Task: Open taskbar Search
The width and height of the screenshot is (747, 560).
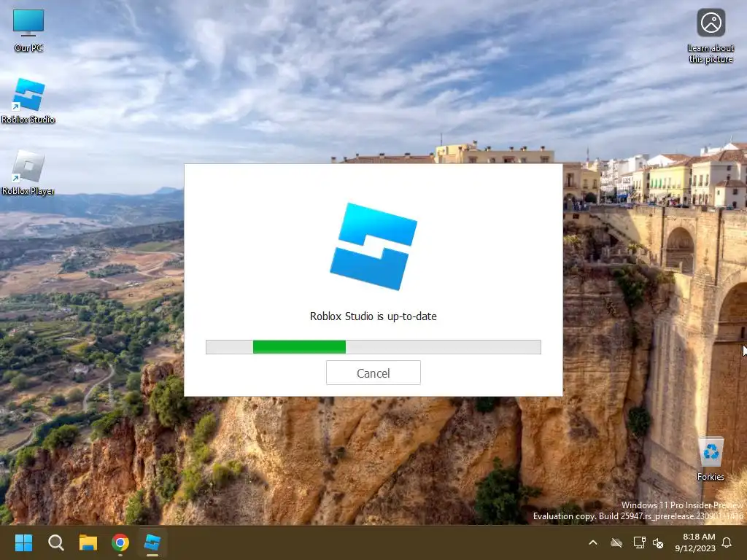Action: click(55, 542)
